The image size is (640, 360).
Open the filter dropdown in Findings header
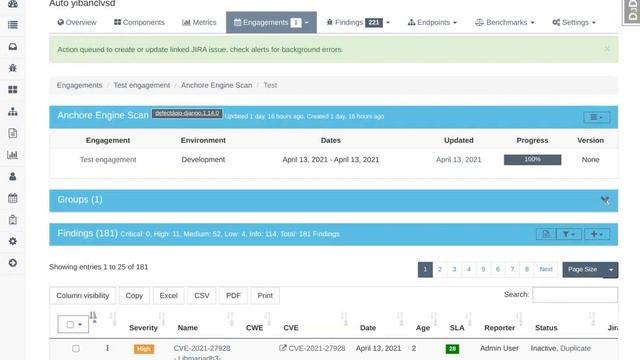(569, 234)
